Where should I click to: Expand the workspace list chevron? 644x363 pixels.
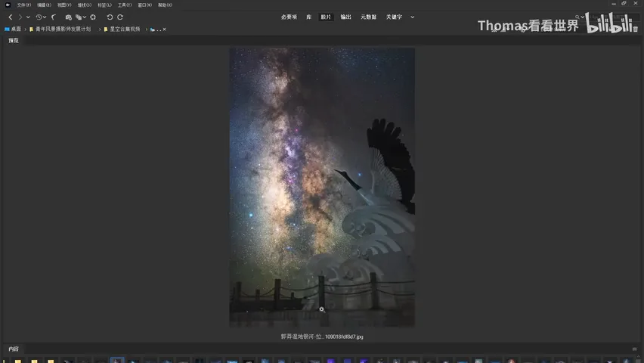[x=413, y=17]
